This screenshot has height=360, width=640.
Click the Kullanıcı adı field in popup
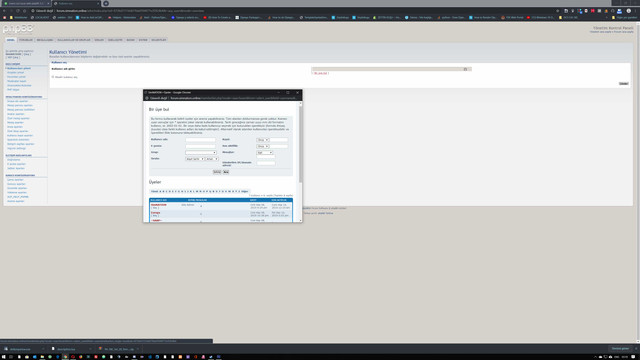(200, 140)
